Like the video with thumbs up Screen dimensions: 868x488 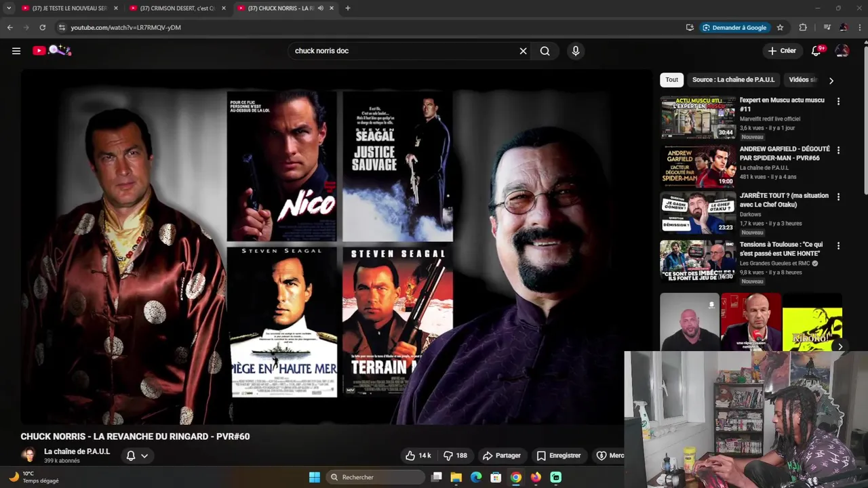pyautogui.click(x=418, y=455)
